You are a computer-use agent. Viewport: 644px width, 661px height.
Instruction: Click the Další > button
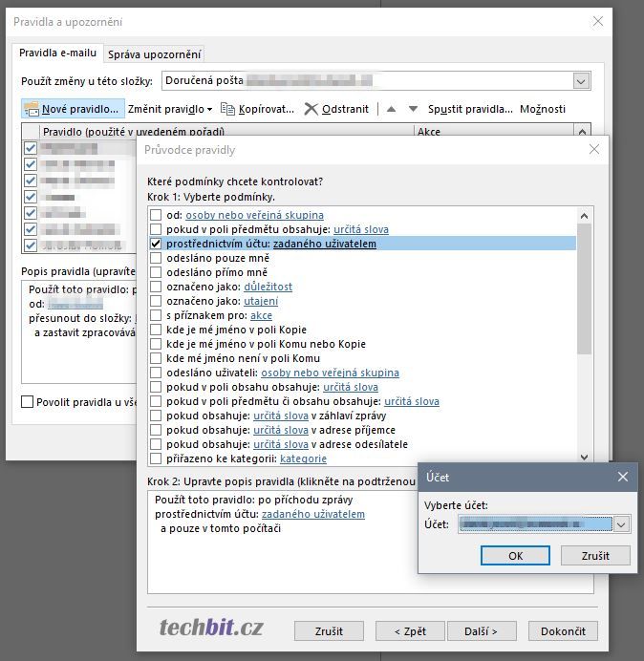tap(481, 631)
